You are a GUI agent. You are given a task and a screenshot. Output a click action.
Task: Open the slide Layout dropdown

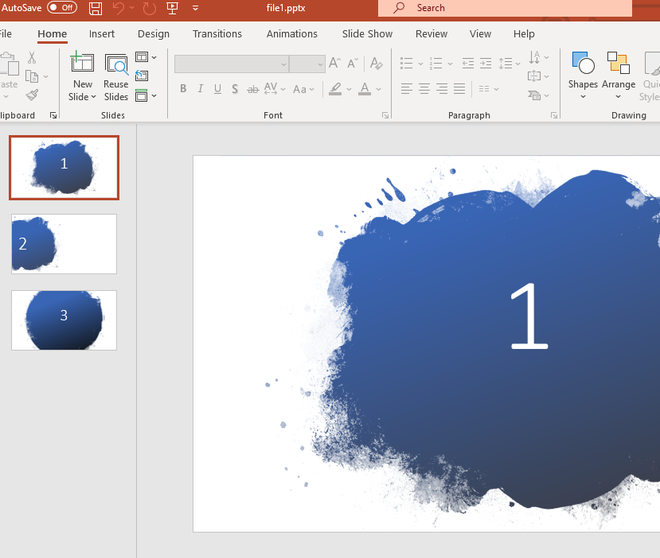click(x=146, y=58)
